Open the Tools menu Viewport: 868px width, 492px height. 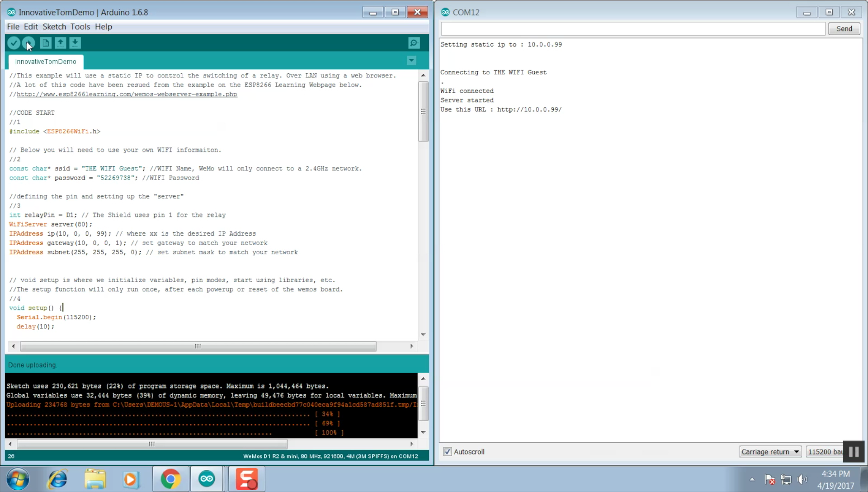click(80, 26)
